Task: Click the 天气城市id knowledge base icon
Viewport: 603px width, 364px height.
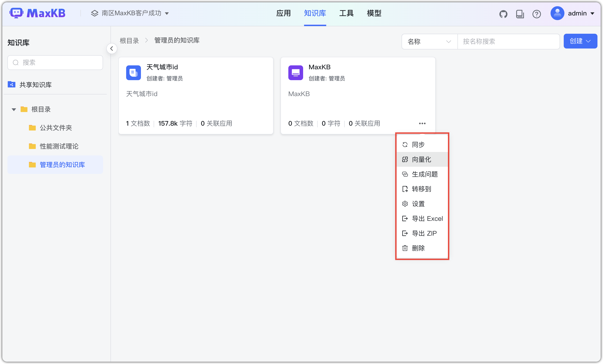Action: coord(133,73)
